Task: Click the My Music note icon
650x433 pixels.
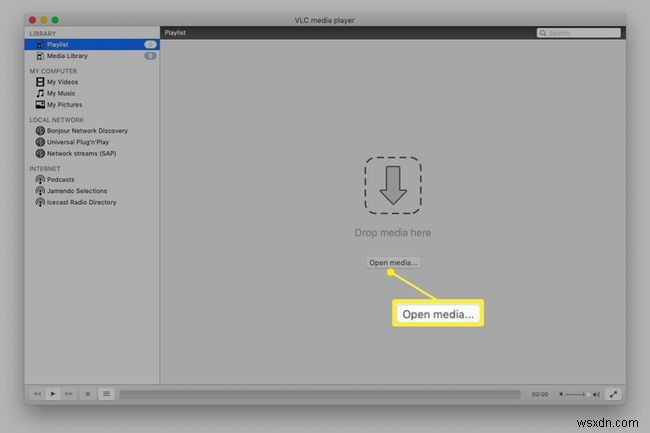Action: coord(40,93)
